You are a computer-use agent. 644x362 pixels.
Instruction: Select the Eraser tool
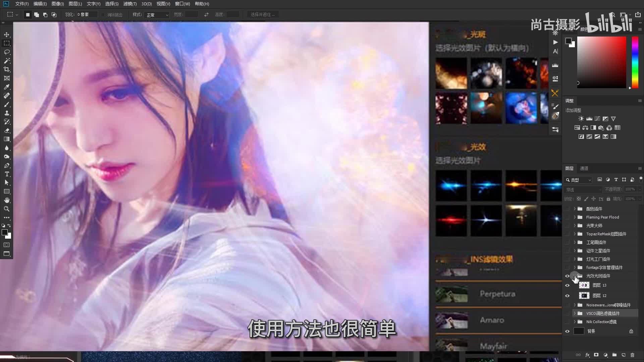tap(7, 130)
